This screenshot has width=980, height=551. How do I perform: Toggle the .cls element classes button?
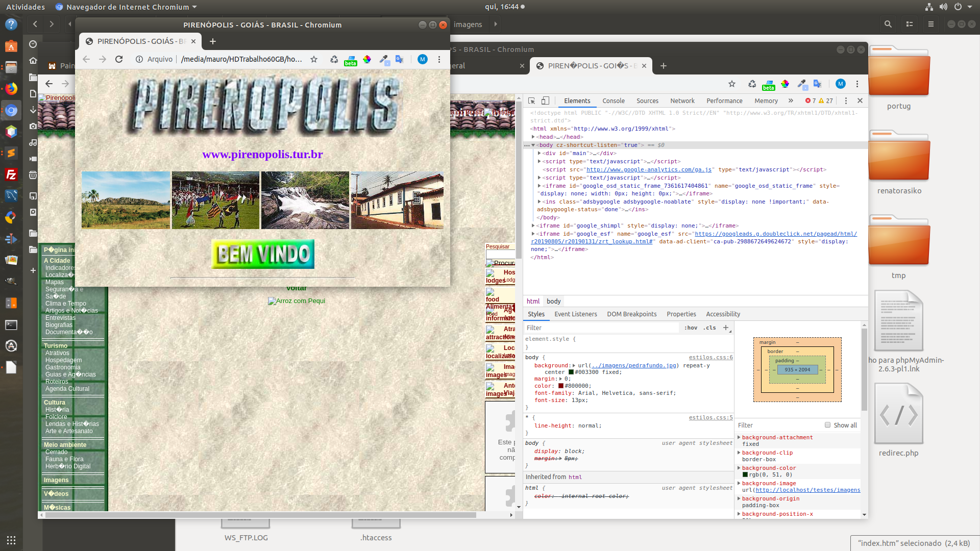pyautogui.click(x=709, y=328)
